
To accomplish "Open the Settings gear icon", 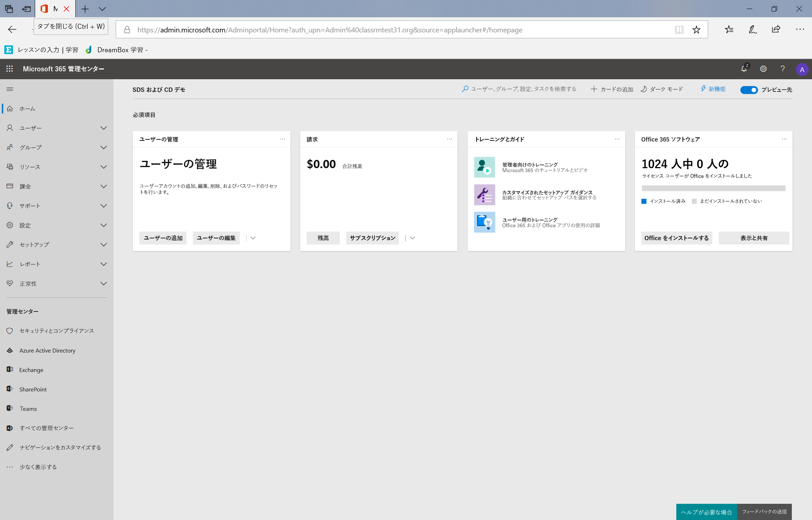I will (x=763, y=69).
